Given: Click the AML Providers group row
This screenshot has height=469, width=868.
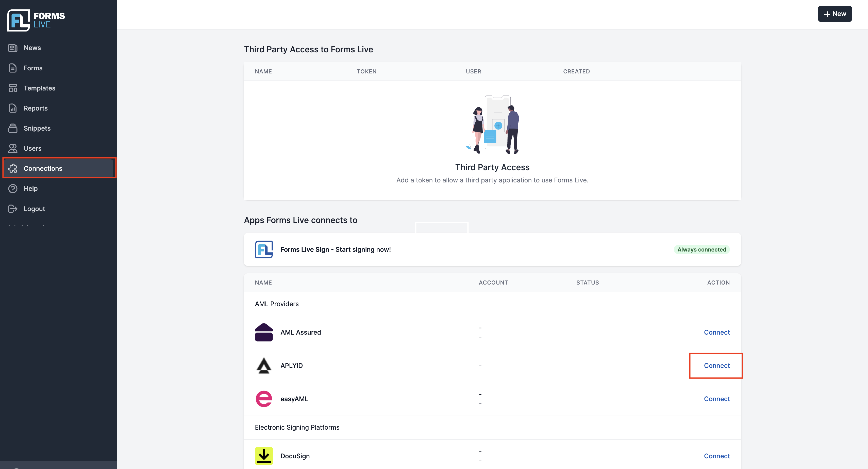Looking at the screenshot, I should pos(492,304).
